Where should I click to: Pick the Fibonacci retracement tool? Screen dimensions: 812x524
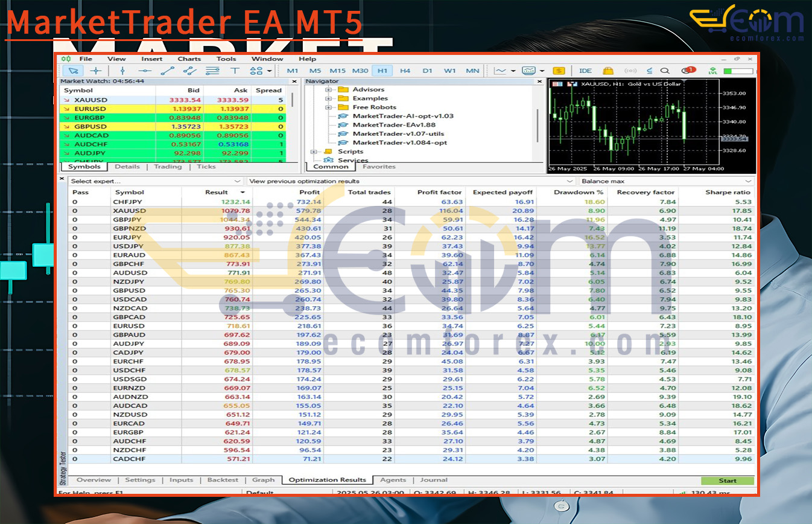pos(212,71)
